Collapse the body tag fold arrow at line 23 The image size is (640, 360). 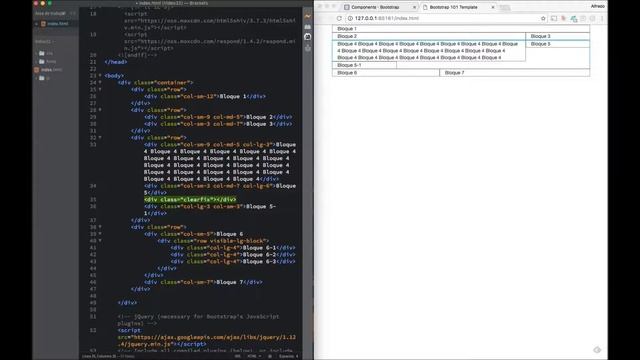[100, 76]
